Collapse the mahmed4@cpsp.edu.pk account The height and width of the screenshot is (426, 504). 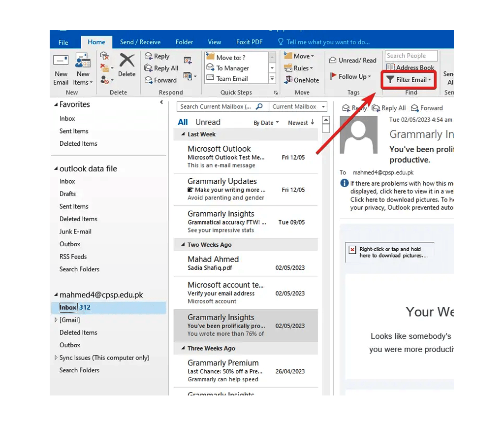[56, 295]
